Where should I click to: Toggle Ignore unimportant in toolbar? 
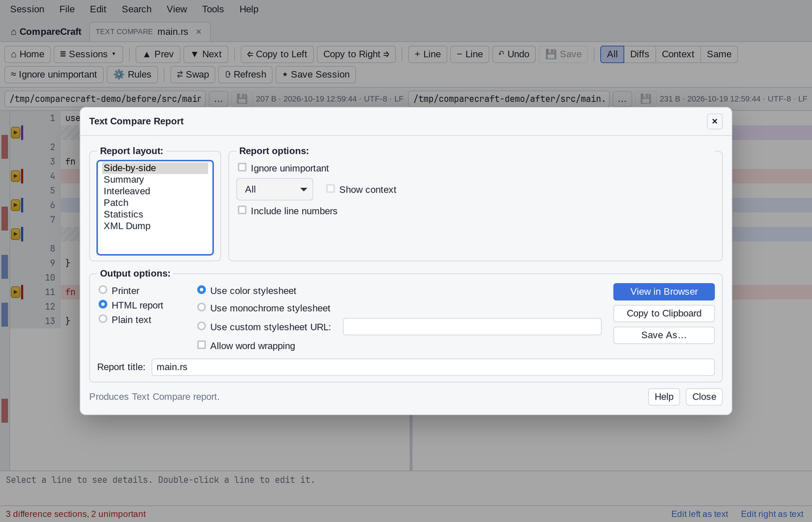click(x=54, y=74)
